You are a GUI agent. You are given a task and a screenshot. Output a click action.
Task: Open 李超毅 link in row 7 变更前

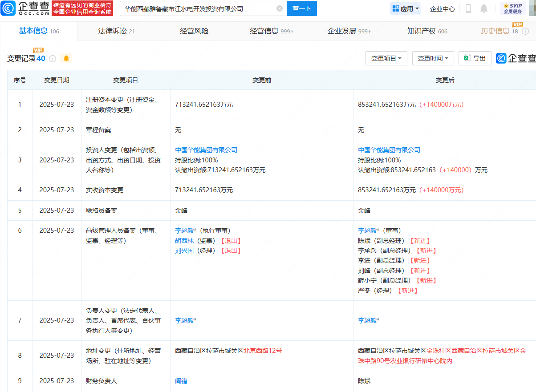[x=184, y=320]
